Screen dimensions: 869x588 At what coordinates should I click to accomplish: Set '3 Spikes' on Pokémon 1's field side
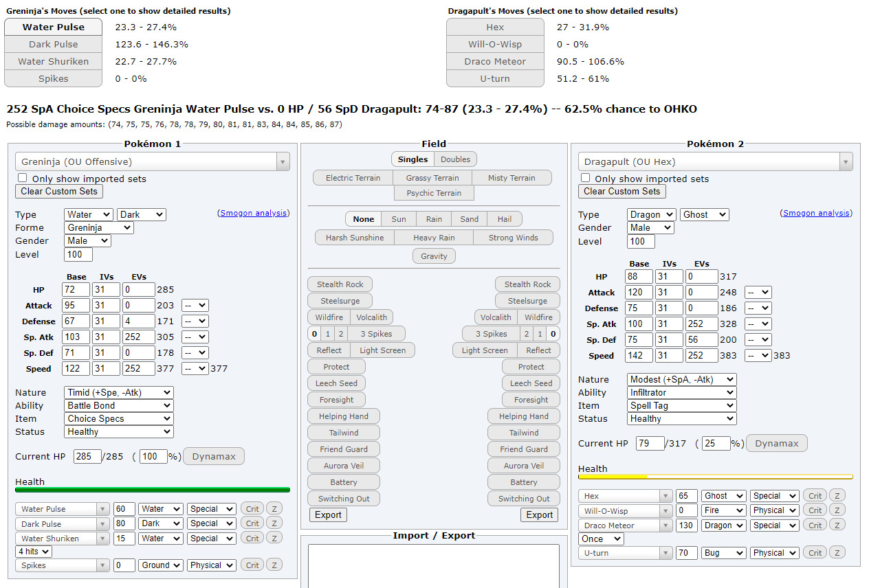coord(377,334)
